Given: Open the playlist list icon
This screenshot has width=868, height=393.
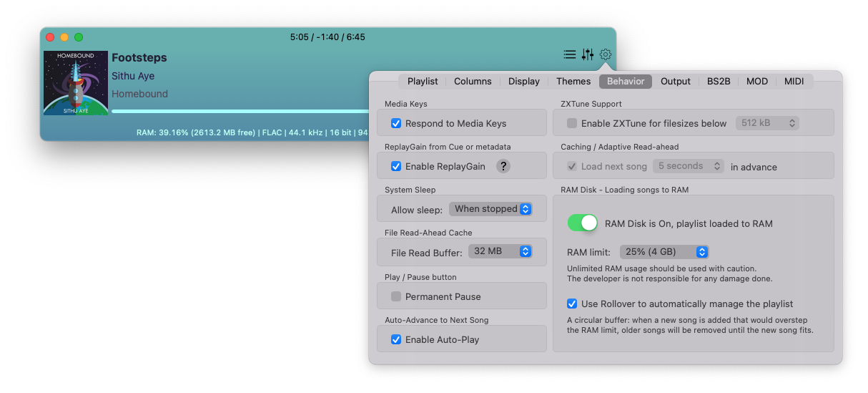Looking at the screenshot, I should coord(569,54).
